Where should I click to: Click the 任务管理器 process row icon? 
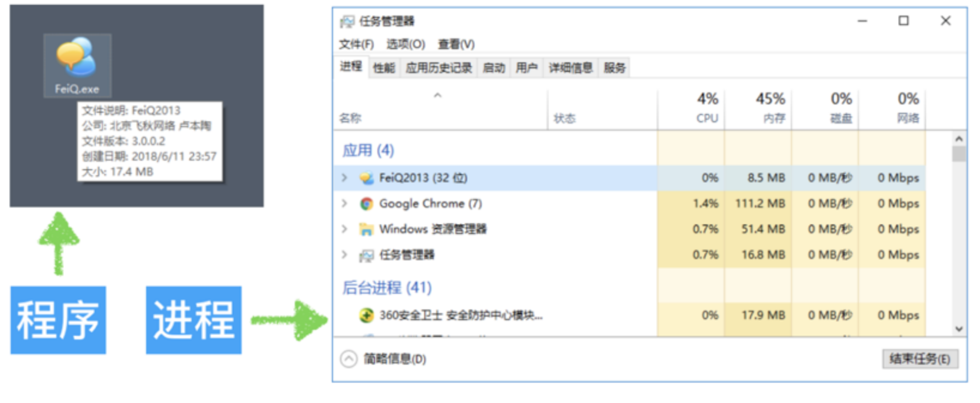click(366, 255)
